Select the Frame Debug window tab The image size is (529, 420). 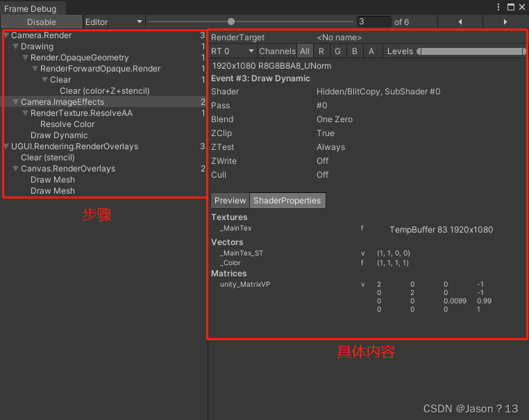33,8
